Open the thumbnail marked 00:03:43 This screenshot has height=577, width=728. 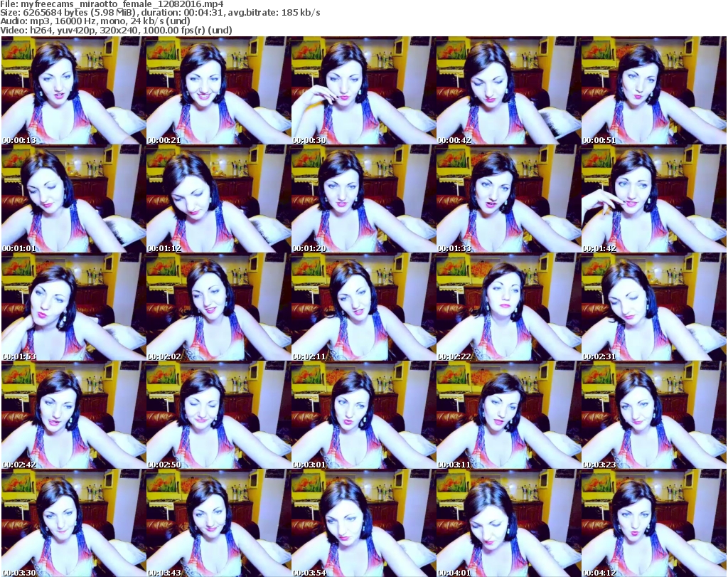[x=219, y=523]
